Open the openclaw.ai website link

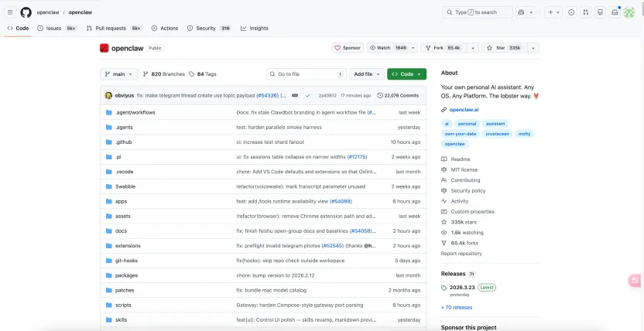point(464,110)
